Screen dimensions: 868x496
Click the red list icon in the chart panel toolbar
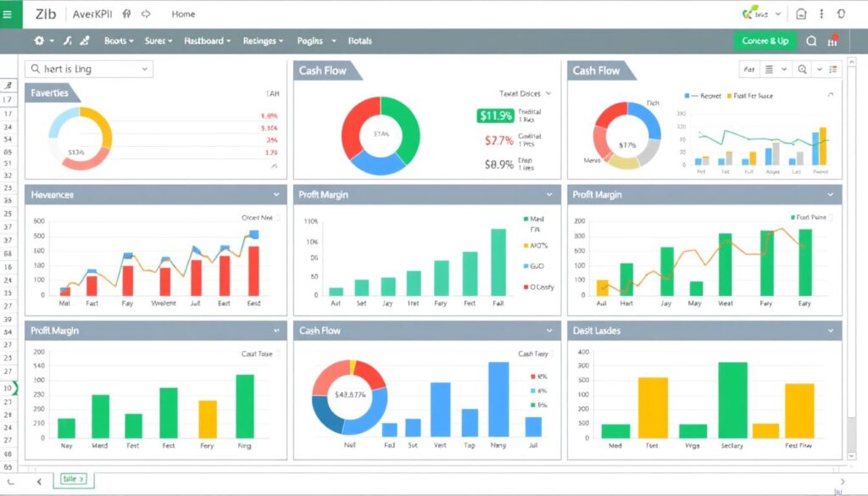(832, 70)
